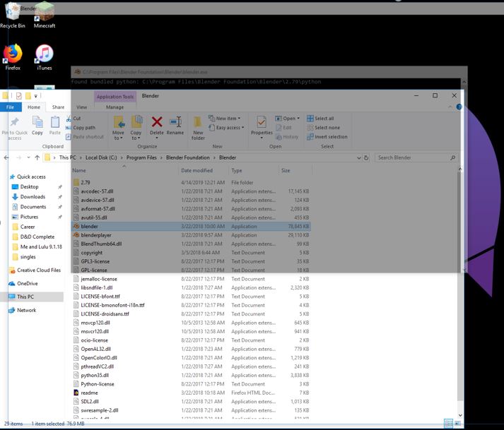Switch to the Manage tab
This screenshot has width=504, height=430.
tap(115, 107)
